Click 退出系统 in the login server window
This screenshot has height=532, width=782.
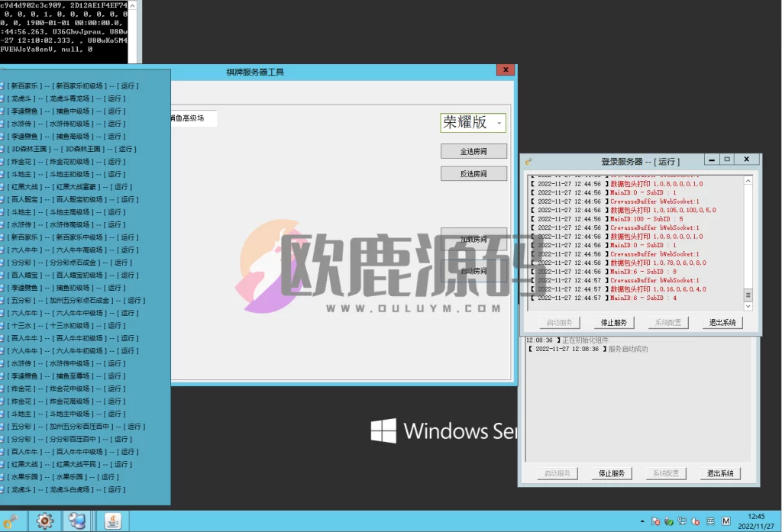coord(722,323)
